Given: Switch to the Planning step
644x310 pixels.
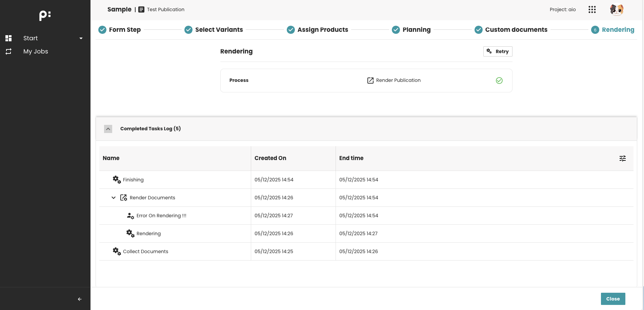Looking at the screenshot, I should pyautogui.click(x=416, y=30).
